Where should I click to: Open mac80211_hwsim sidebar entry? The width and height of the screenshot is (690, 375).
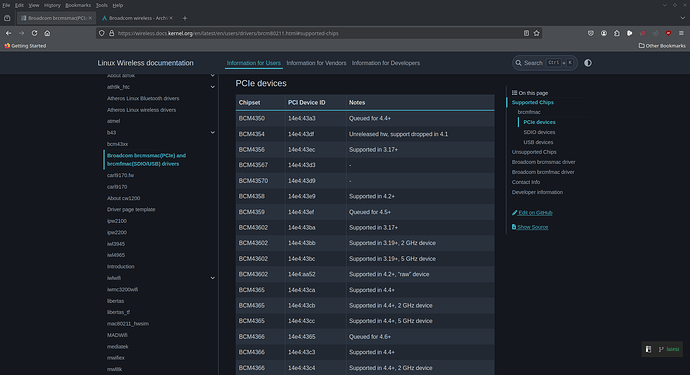click(128, 324)
